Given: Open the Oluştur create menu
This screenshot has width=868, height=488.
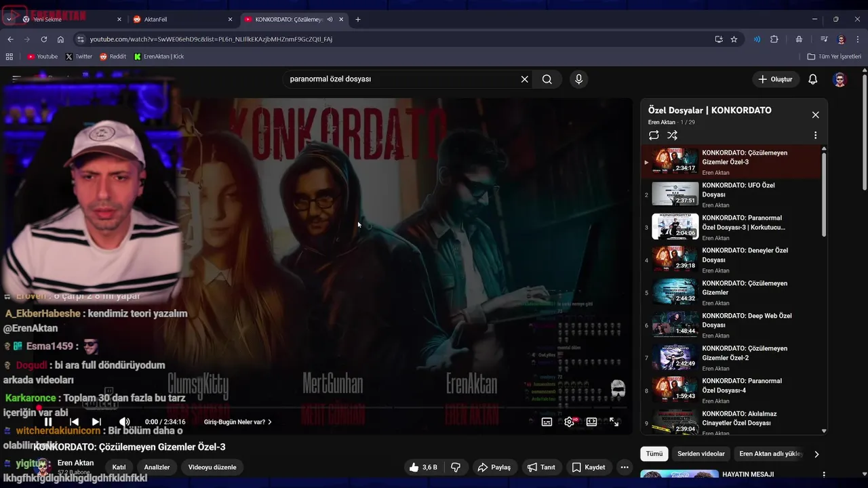Looking at the screenshot, I should (775, 79).
